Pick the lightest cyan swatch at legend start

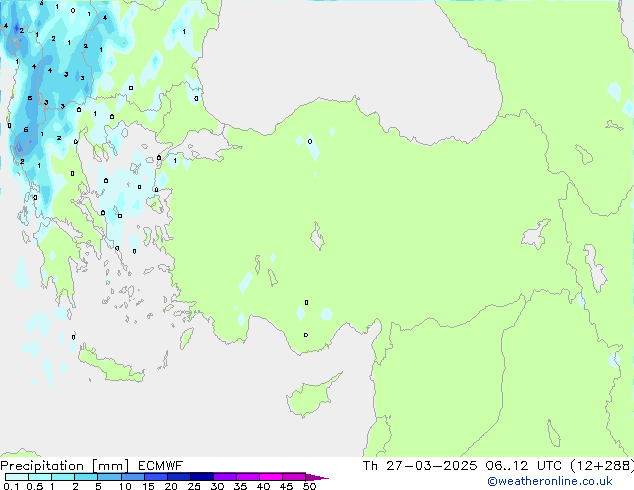click(14, 477)
